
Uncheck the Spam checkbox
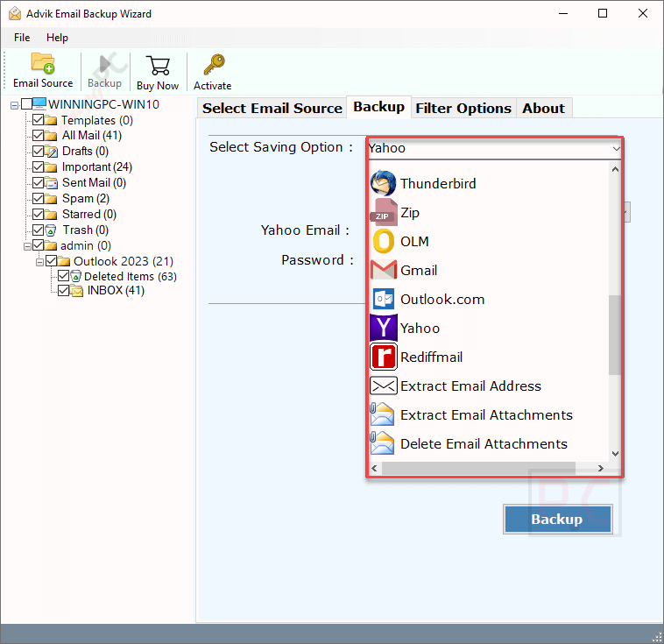(x=39, y=198)
